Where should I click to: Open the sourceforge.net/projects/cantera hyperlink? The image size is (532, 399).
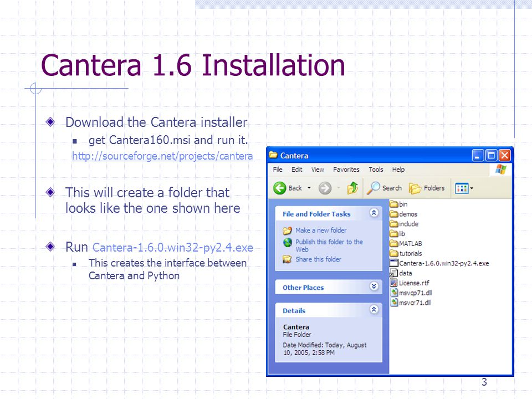tap(162, 156)
